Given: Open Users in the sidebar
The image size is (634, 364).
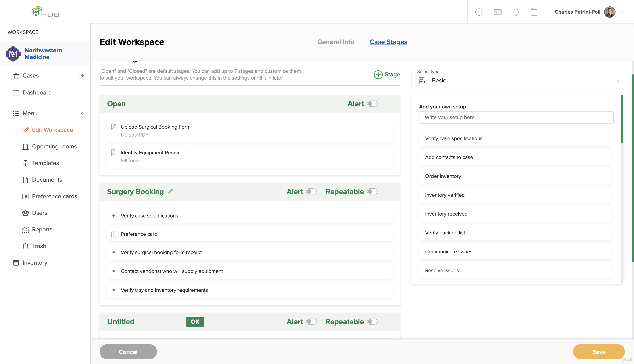Looking at the screenshot, I should click(35, 213).
